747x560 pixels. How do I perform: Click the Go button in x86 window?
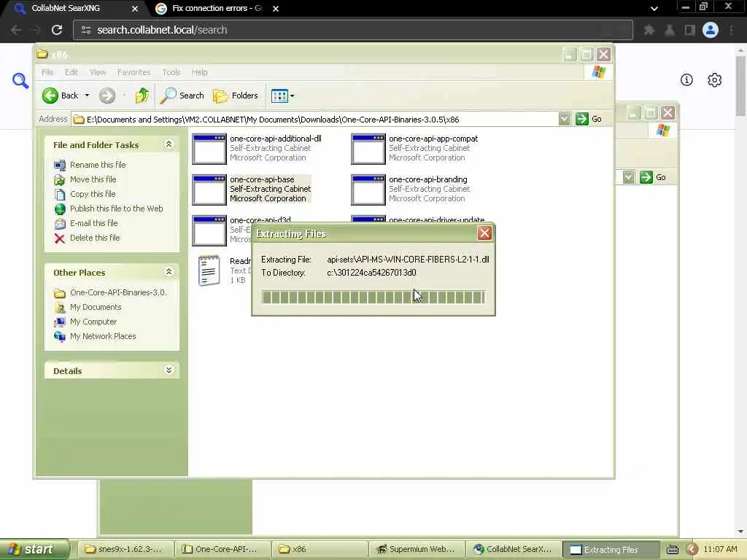[x=589, y=119]
